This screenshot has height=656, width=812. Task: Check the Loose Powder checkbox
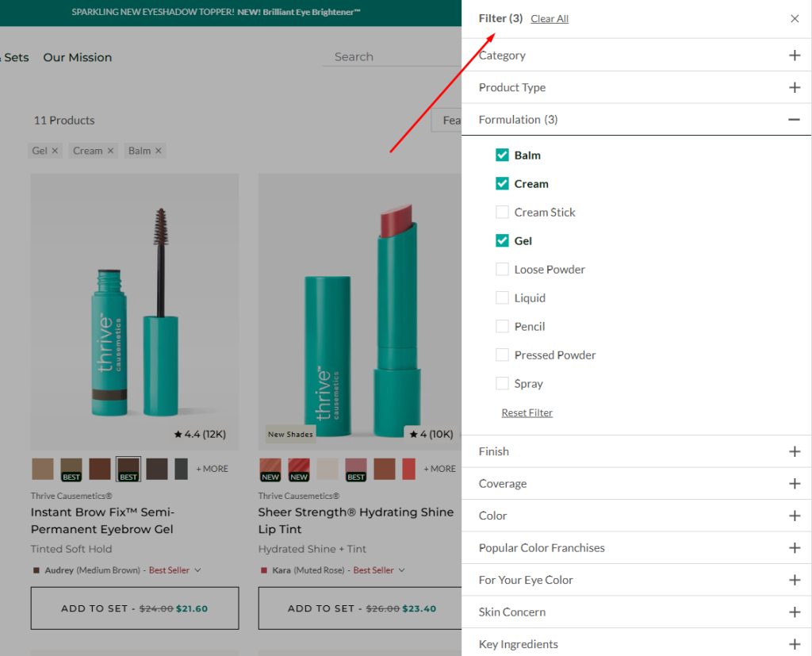(x=502, y=270)
